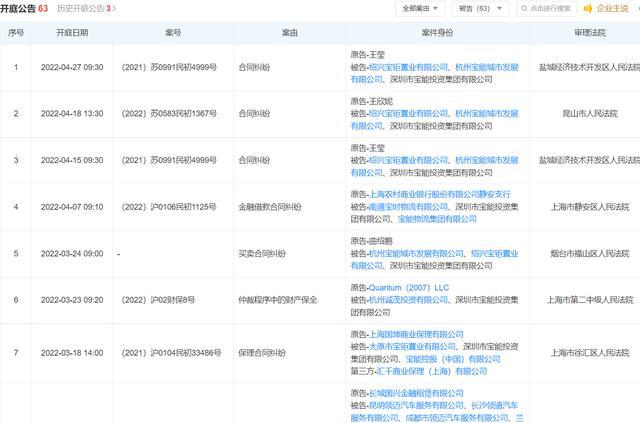Click the date 2022-04-18 13:30
This screenshot has height=423, width=640.
[72, 114]
